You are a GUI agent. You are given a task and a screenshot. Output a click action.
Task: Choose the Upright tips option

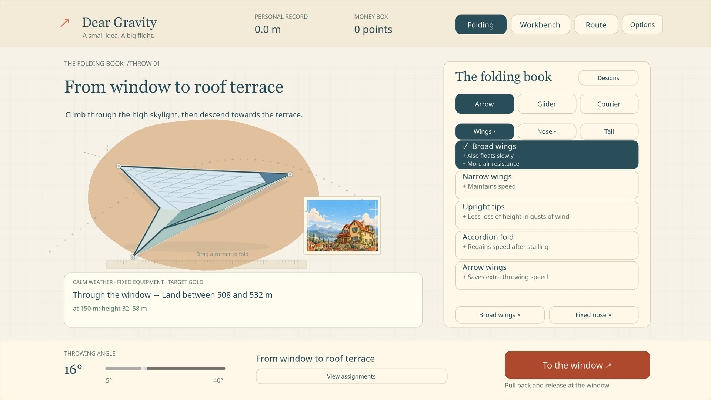click(546, 214)
